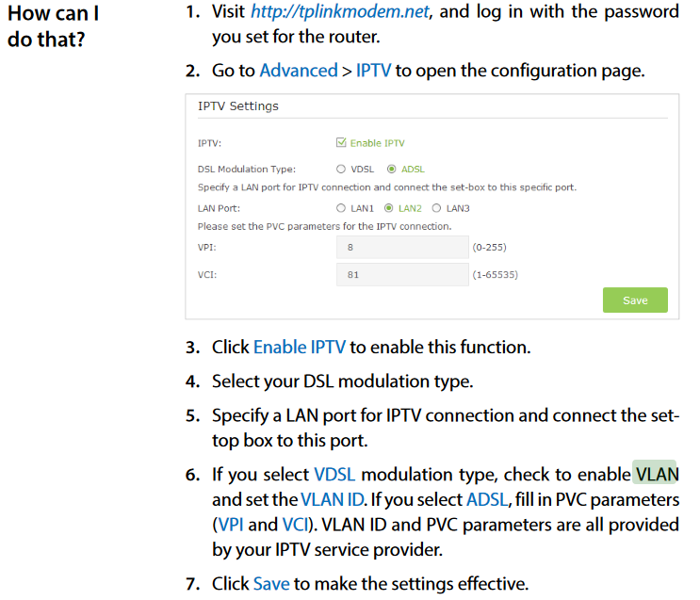Click the VCI input field
700x600 pixels.
pyautogui.click(x=402, y=274)
